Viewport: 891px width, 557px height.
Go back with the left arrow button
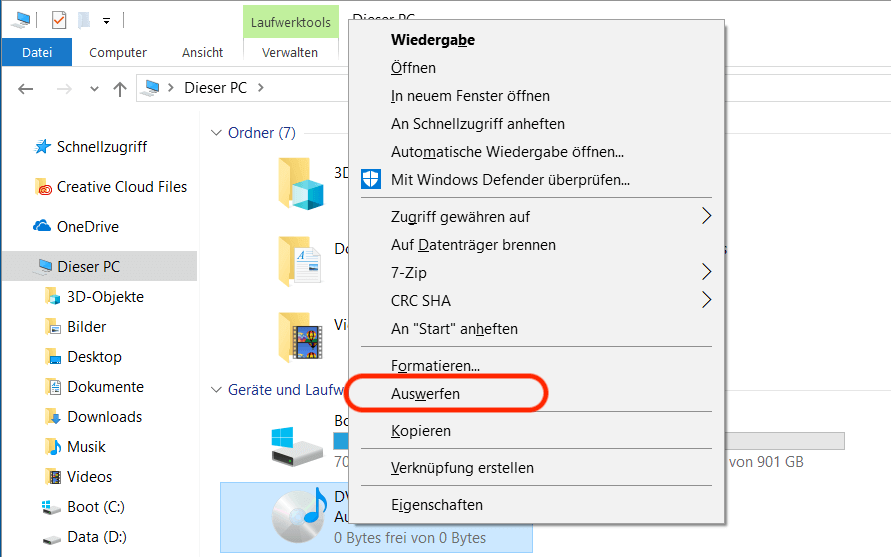click(26, 89)
